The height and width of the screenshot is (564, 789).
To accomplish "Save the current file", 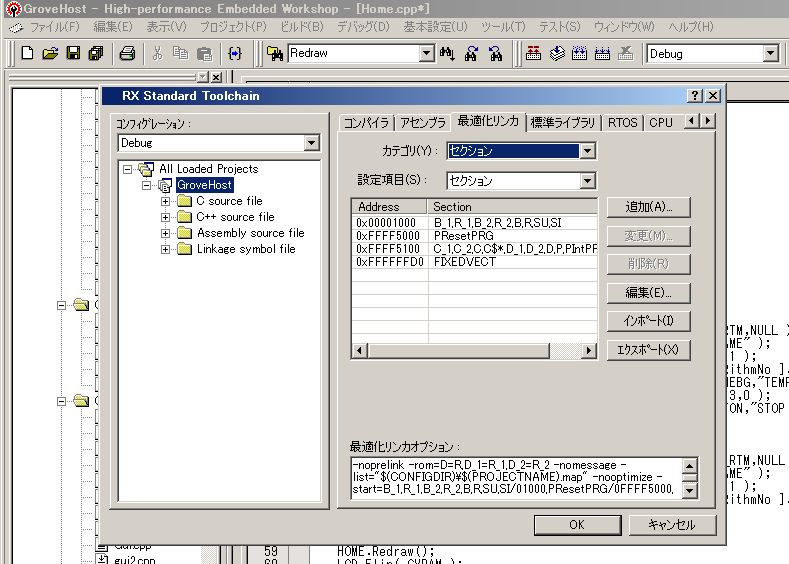I will pos(73,53).
